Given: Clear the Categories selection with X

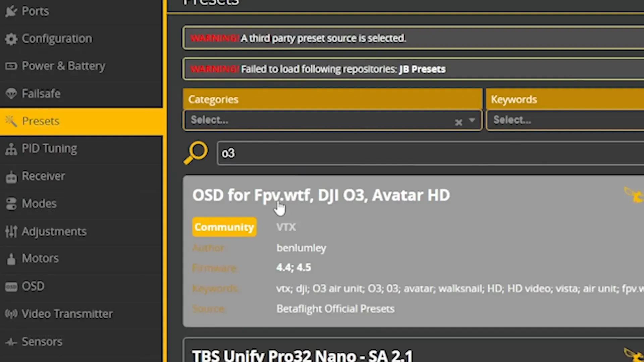Looking at the screenshot, I should tap(459, 122).
